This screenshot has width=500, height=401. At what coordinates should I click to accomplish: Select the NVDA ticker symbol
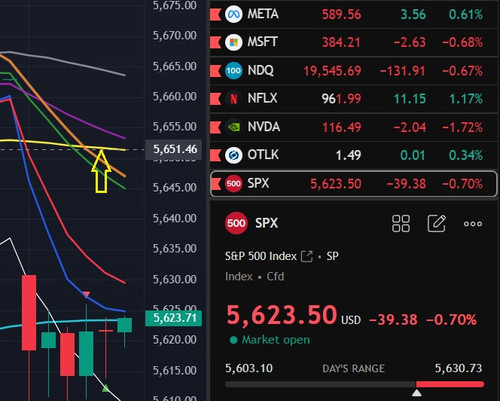[263, 127]
